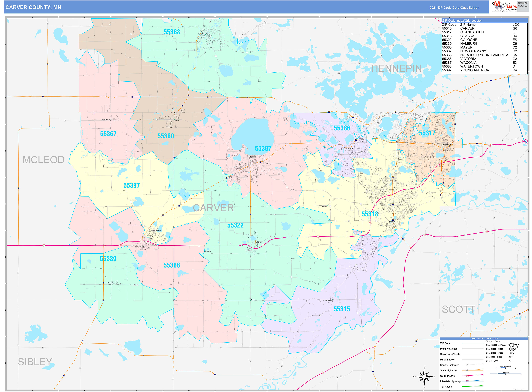Click ZIP code label 55360
This screenshot has width=532, height=392.
coord(166,136)
